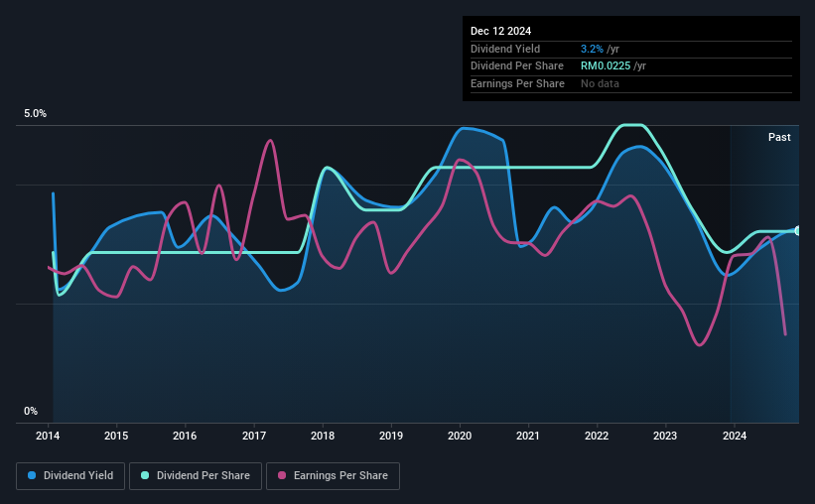The width and height of the screenshot is (815, 504).
Task: Click the 2022 x-axis label
Action: coord(597,436)
